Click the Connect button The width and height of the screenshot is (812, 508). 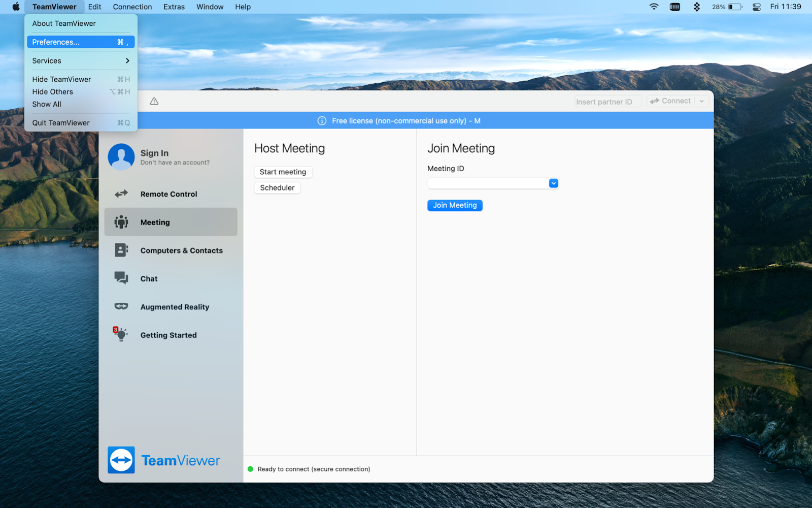pos(671,101)
